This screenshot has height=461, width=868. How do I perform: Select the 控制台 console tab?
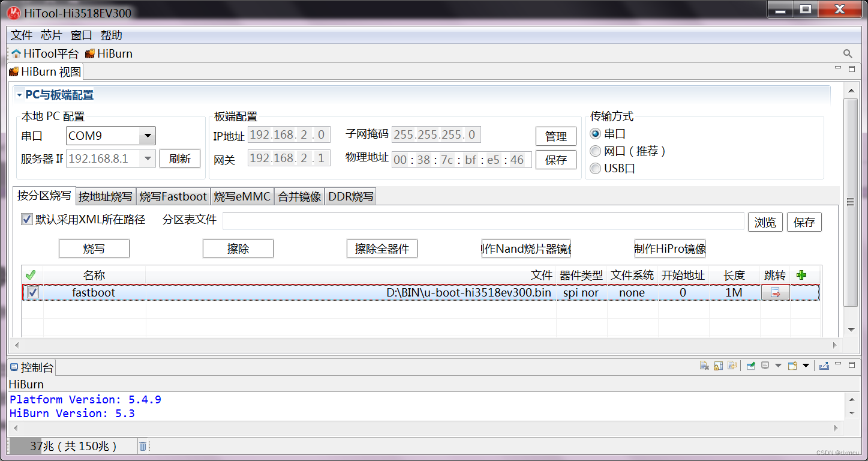32,367
